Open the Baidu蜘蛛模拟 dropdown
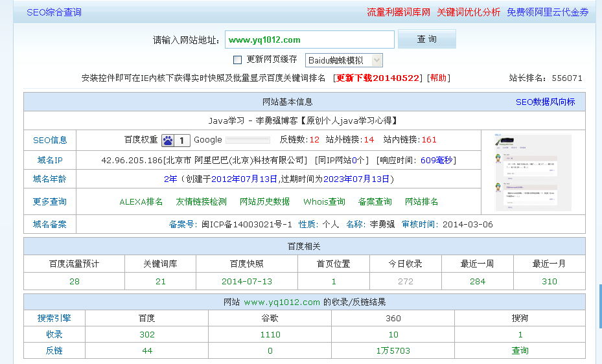The image size is (602, 364). coord(344,60)
